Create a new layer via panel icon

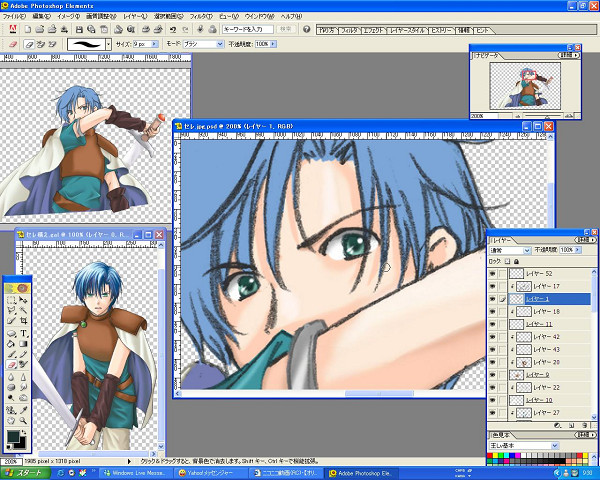pos(571,425)
